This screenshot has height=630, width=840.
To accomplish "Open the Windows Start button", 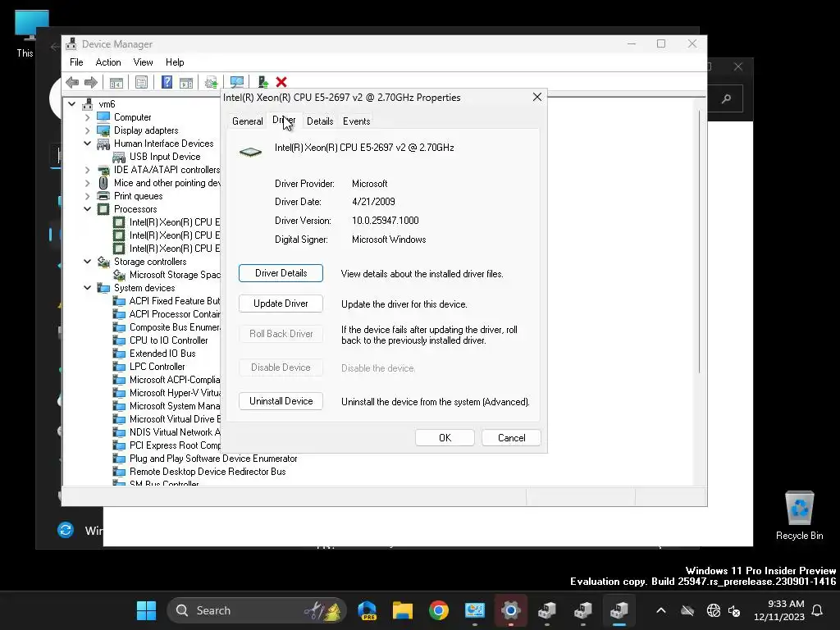I will coord(146,610).
